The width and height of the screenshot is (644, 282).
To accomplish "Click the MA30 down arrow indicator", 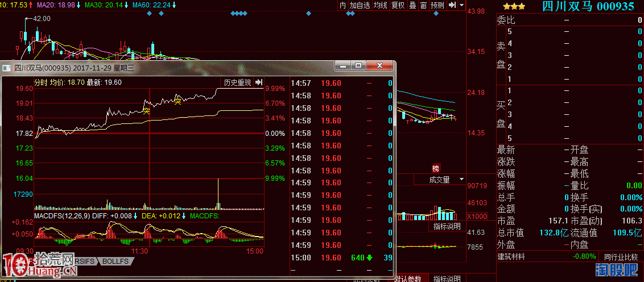I will click(126, 5).
